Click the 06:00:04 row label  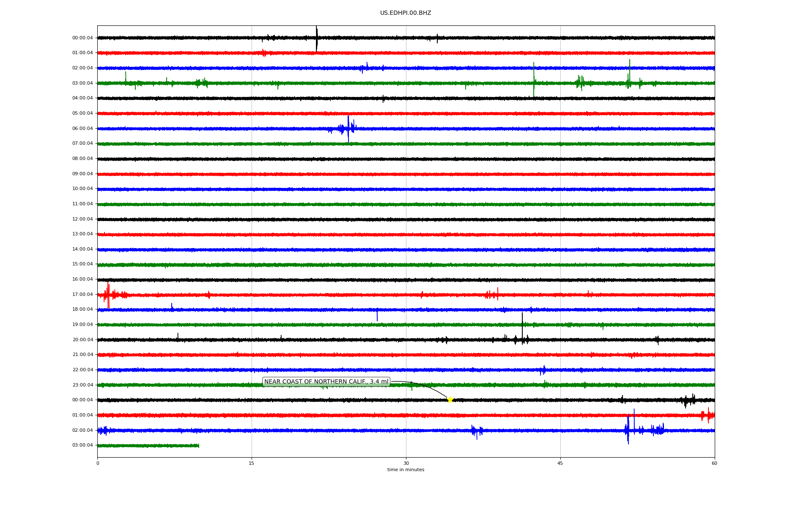[82, 129]
